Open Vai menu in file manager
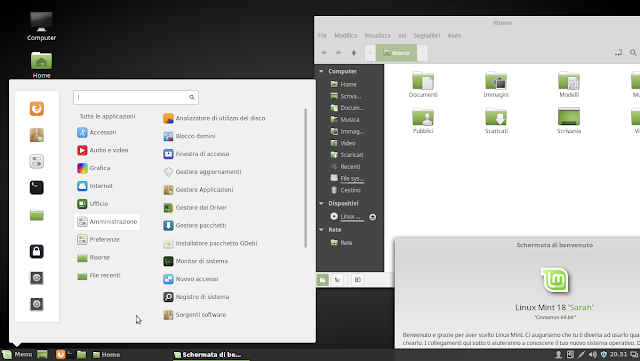The width and height of the screenshot is (640, 361). click(x=402, y=36)
